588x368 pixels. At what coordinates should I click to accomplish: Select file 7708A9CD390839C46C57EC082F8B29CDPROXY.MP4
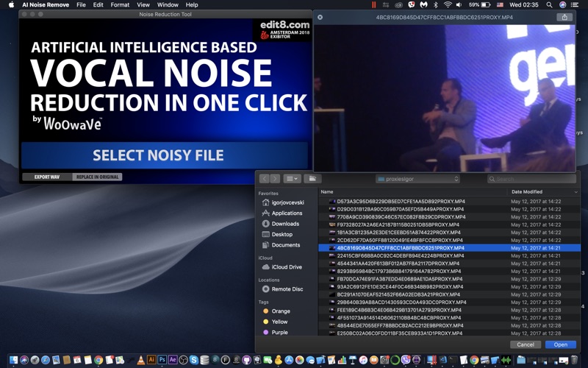click(x=449, y=217)
